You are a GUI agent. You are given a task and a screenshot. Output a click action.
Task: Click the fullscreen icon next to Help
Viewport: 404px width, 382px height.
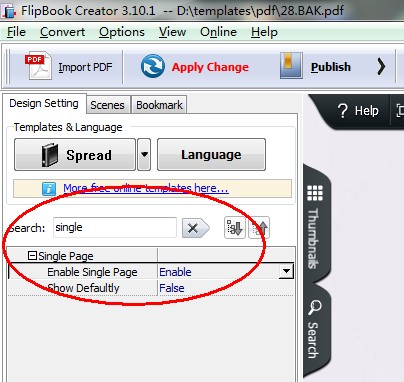click(x=400, y=110)
